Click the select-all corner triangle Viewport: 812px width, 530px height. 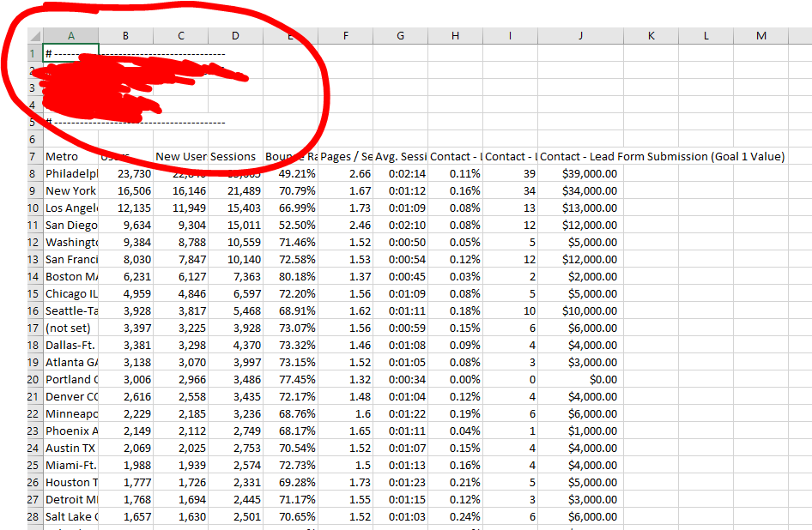(34, 35)
